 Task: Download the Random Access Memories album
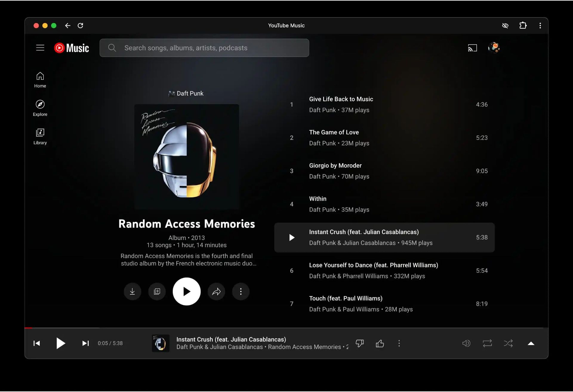pyautogui.click(x=132, y=291)
